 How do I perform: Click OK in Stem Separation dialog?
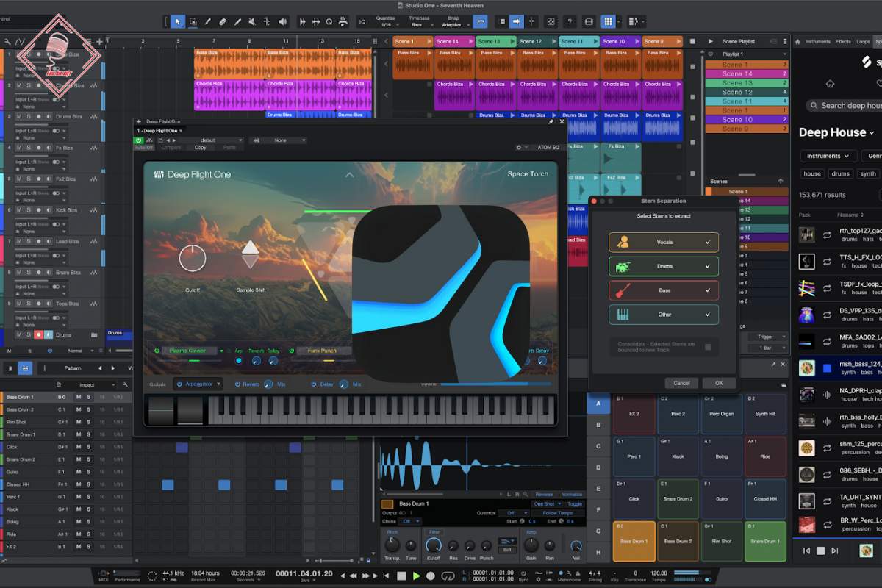click(718, 383)
